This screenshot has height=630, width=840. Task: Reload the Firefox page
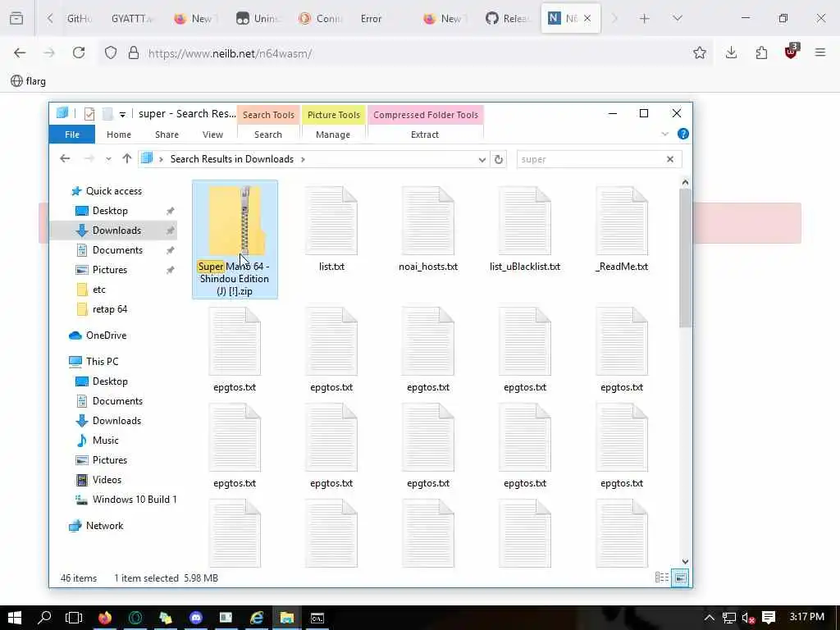79,52
